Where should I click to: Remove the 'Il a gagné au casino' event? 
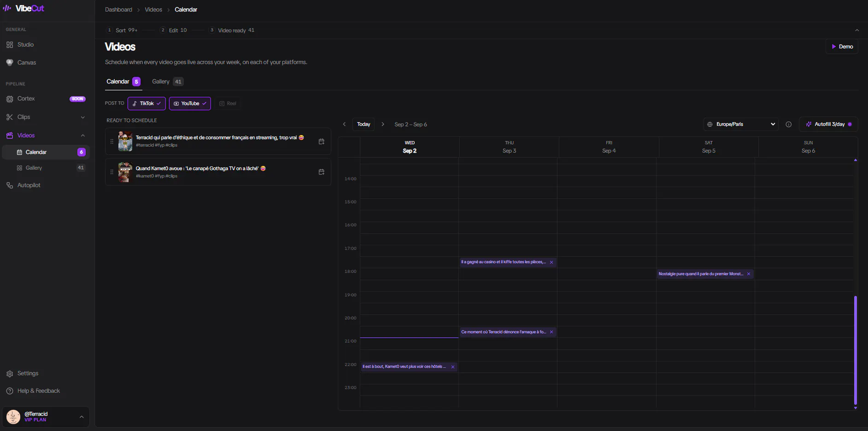point(551,262)
